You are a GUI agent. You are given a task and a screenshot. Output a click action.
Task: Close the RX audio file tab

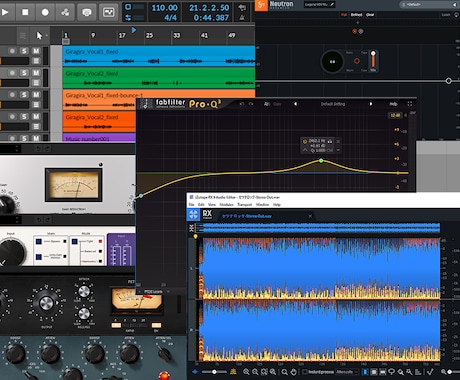[x=310, y=216]
